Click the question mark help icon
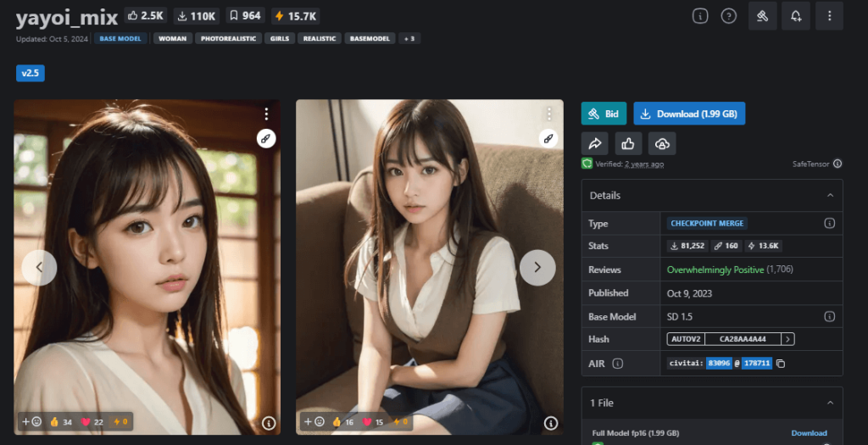This screenshot has width=868, height=445. 728,16
